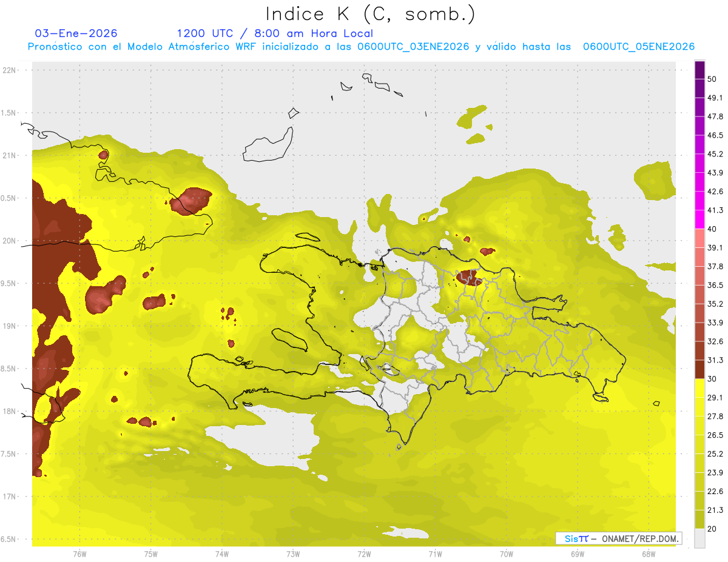Click the '27.8' colorbar label
Screen dimensions: 728x562
(x=715, y=416)
